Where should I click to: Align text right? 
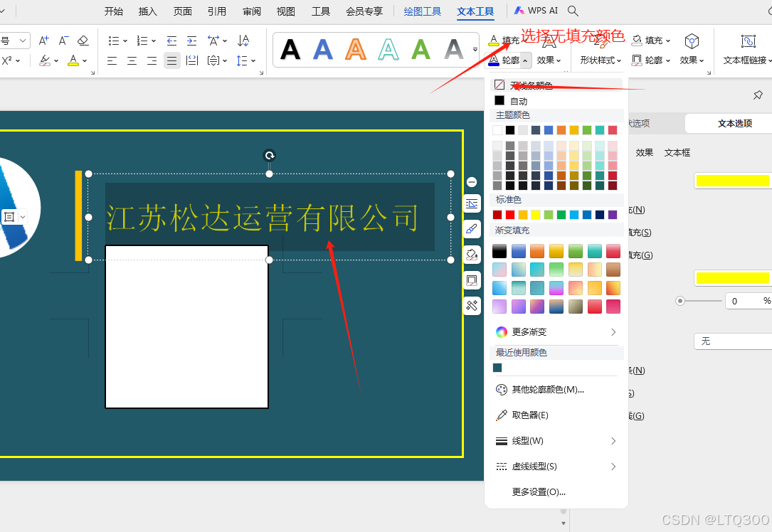152,60
